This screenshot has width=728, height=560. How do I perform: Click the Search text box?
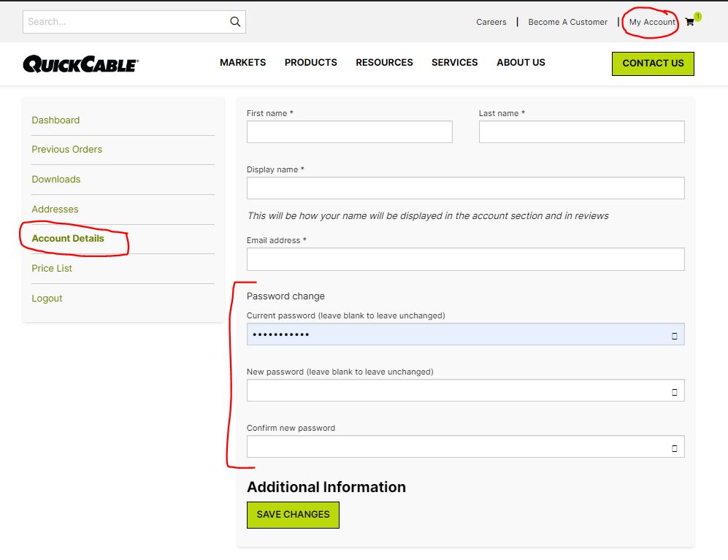click(124, 22)
